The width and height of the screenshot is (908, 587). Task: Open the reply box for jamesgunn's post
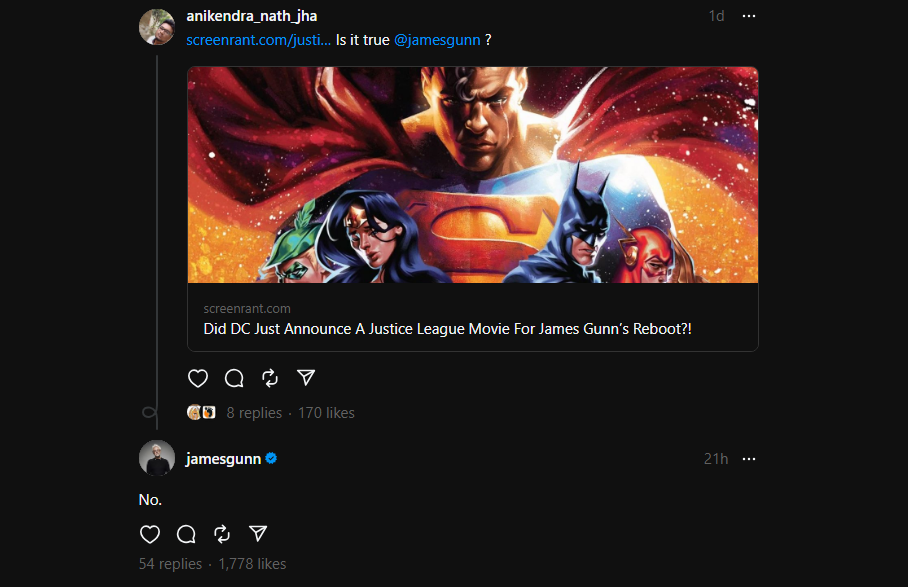(x=185, y=534)
